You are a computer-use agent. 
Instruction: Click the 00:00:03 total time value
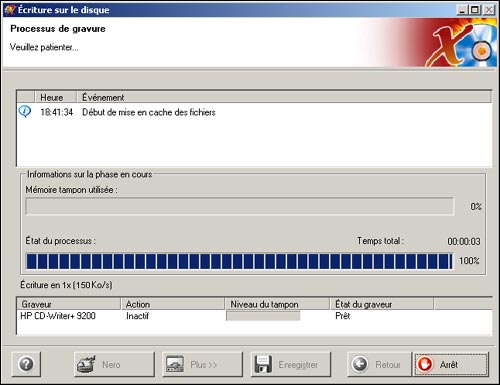[464, 241]
